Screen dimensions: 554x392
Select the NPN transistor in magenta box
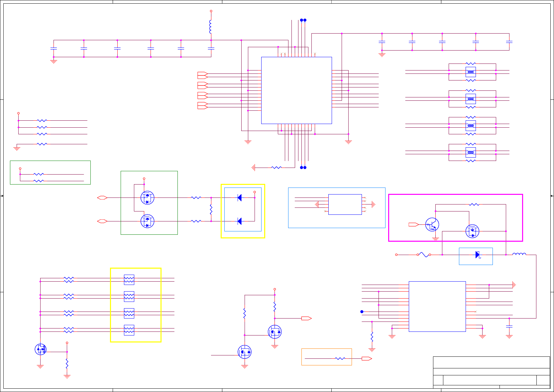432,225
